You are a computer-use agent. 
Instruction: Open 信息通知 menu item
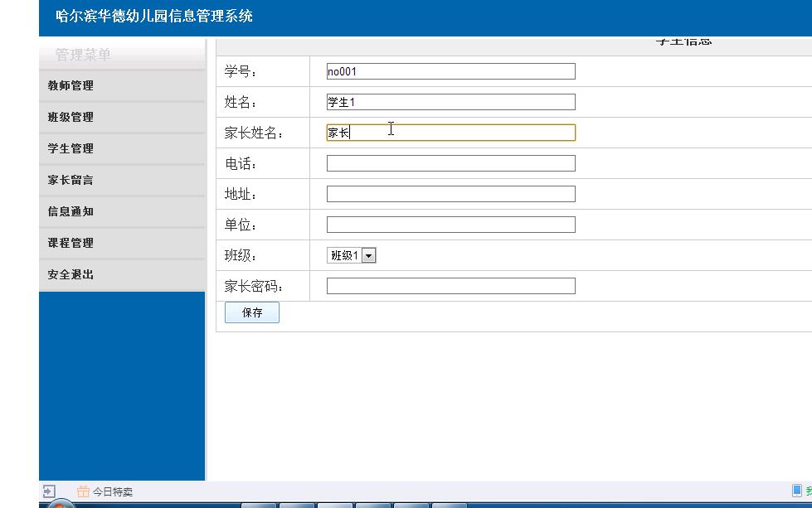122,211
